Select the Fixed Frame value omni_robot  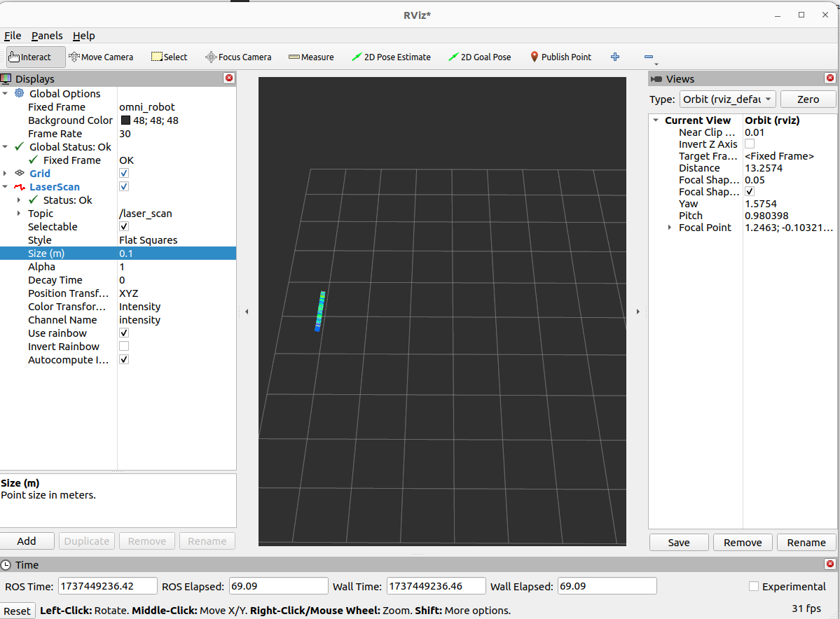tap(147, 107)
